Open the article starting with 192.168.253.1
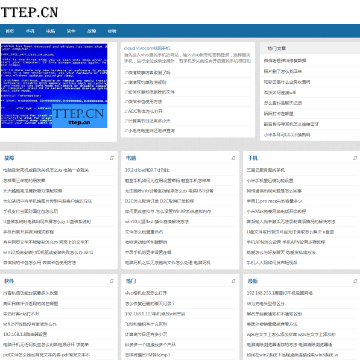 point(280,293)
